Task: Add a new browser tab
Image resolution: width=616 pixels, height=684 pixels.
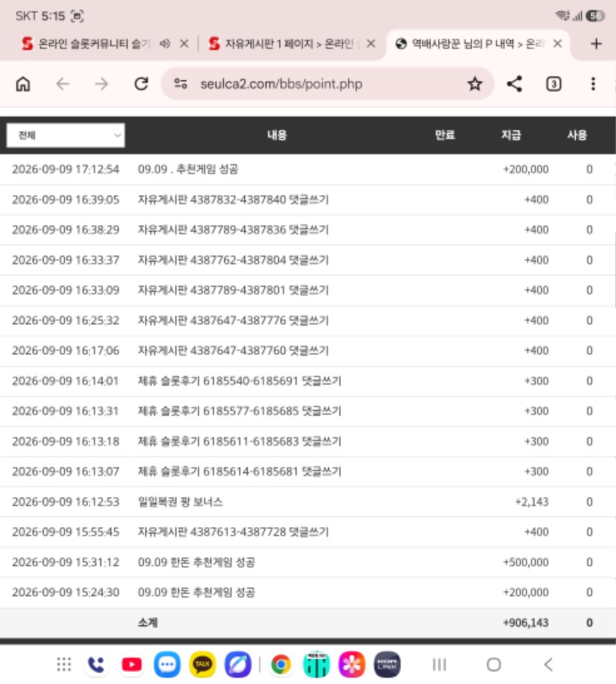Action: [596, 44]
